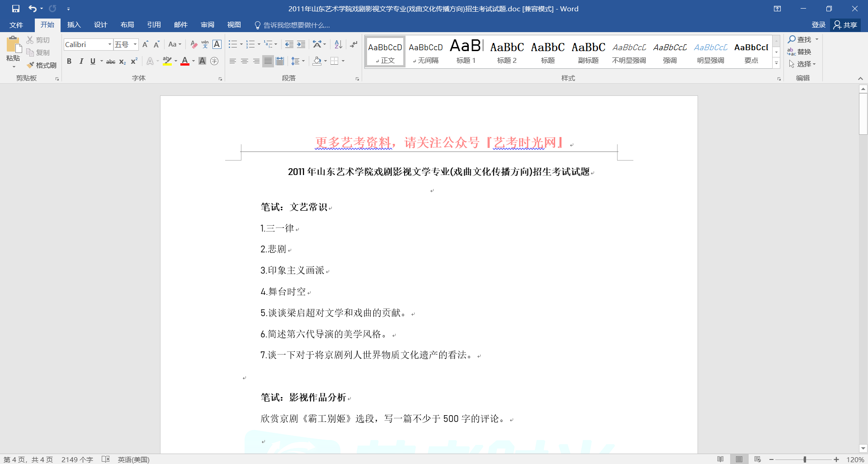Expand the Styles gallery more button

tap(776, 64)
